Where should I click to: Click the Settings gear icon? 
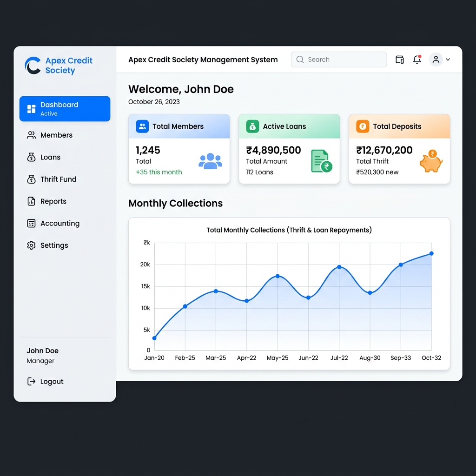[31, 245]
